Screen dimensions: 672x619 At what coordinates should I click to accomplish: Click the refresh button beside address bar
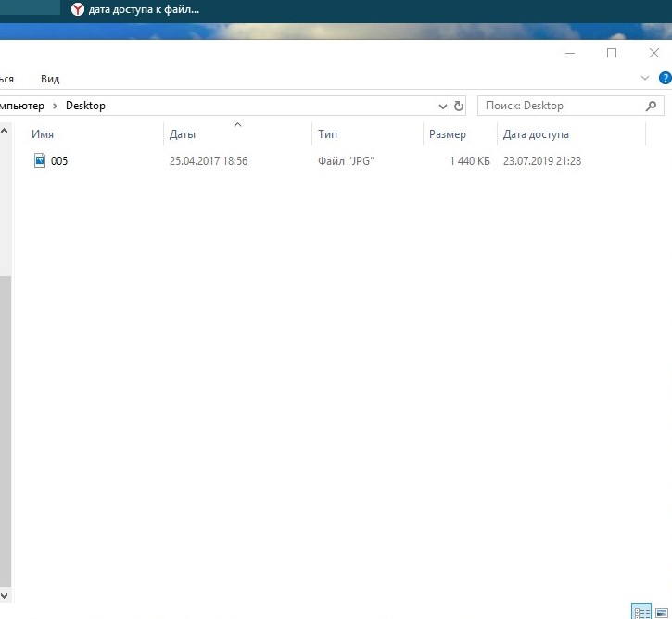pyautogui.click(x=458, y=106)
